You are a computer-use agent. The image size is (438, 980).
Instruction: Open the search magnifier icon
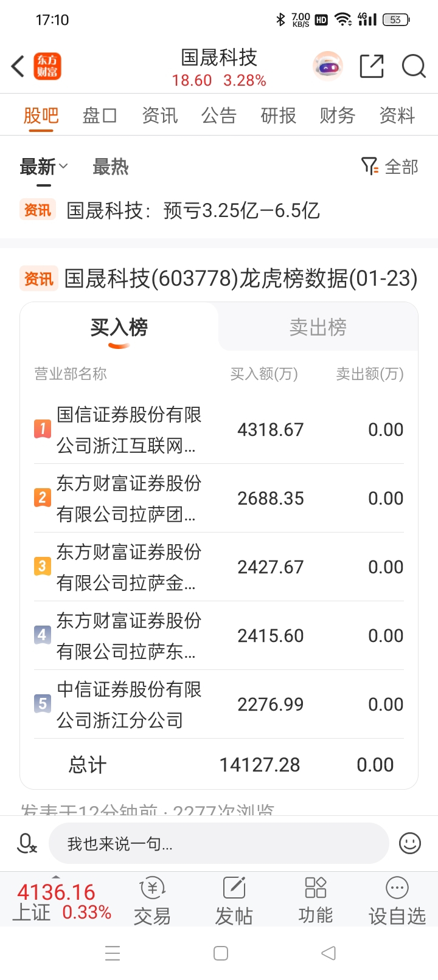click(x=414, y=66)
